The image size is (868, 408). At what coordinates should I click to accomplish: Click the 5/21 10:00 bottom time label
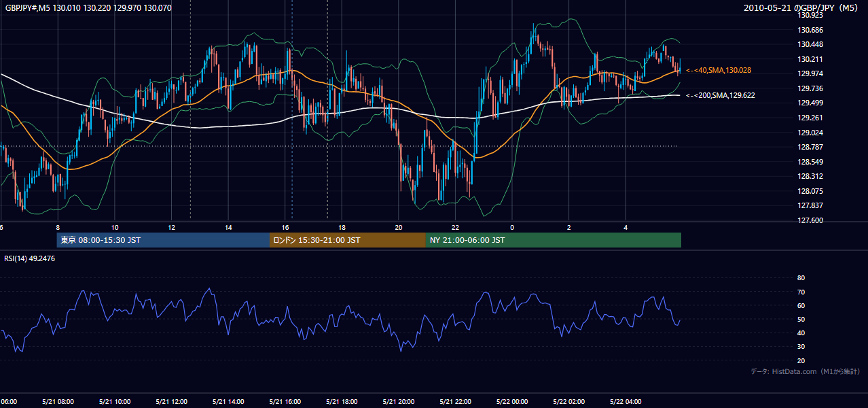[x=115, y=402]
